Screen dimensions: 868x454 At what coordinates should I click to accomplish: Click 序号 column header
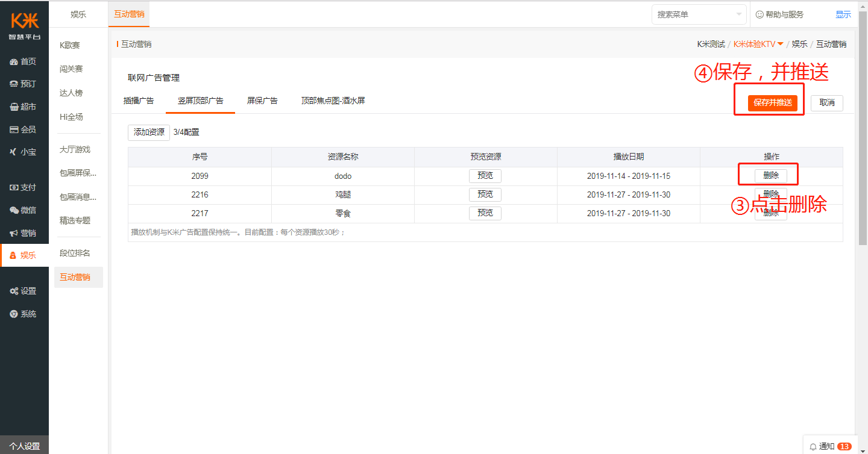[200, 157]
